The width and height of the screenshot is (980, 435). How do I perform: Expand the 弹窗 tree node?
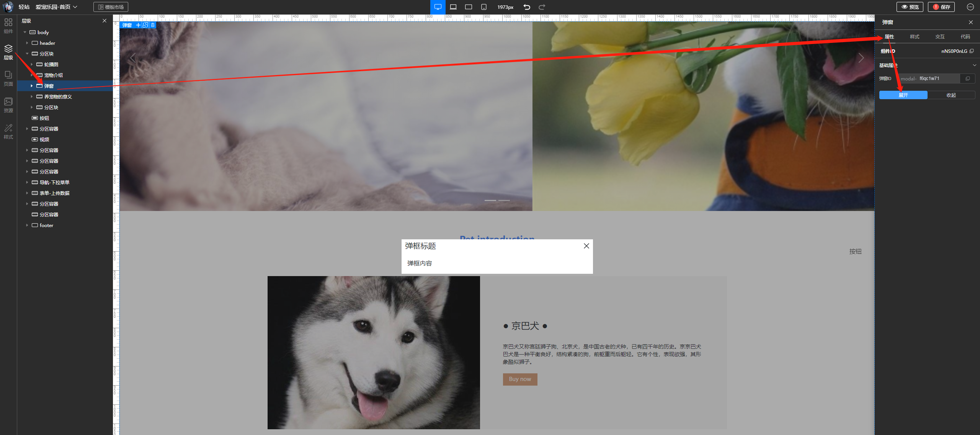coord(32,86)
